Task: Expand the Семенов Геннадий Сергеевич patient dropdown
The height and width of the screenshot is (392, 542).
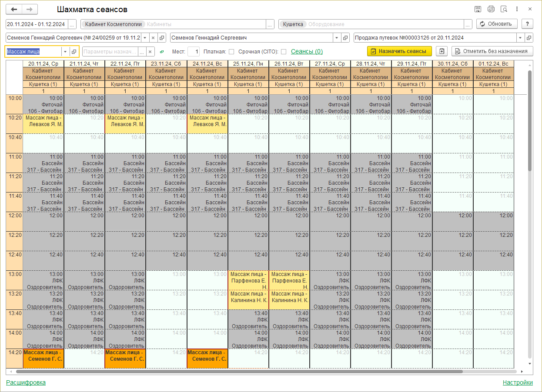Action: [x=337, y=38]
